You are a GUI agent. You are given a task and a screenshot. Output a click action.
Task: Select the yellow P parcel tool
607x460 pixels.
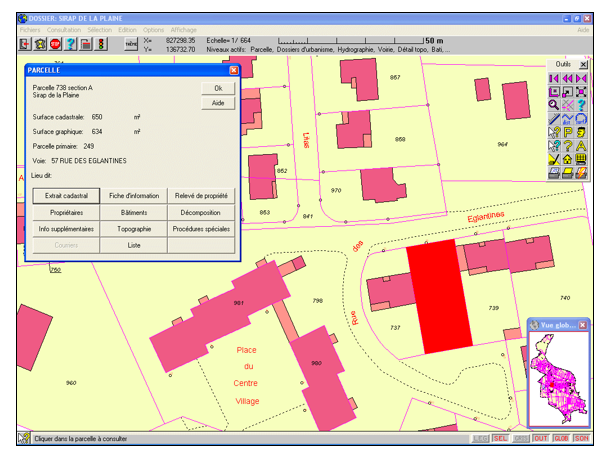[x=567, y=132]
